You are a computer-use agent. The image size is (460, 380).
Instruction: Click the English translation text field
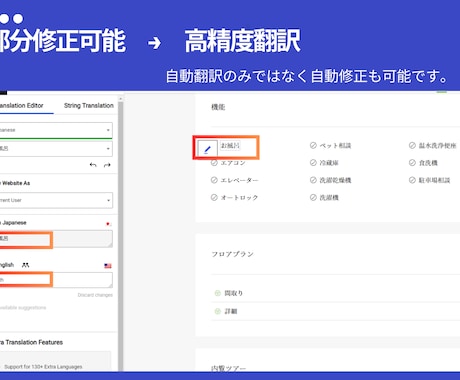pos(55,280)
